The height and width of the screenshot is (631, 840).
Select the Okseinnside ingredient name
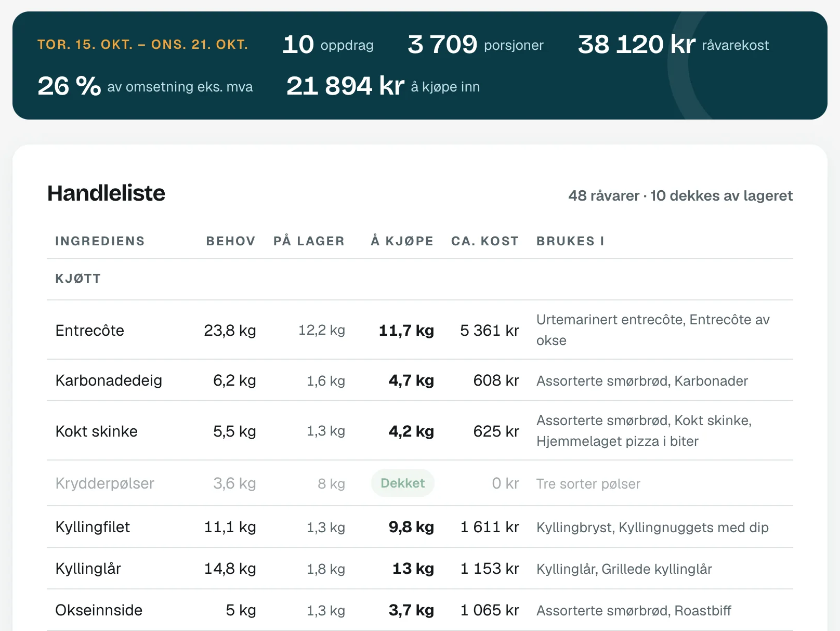(99, 610)
